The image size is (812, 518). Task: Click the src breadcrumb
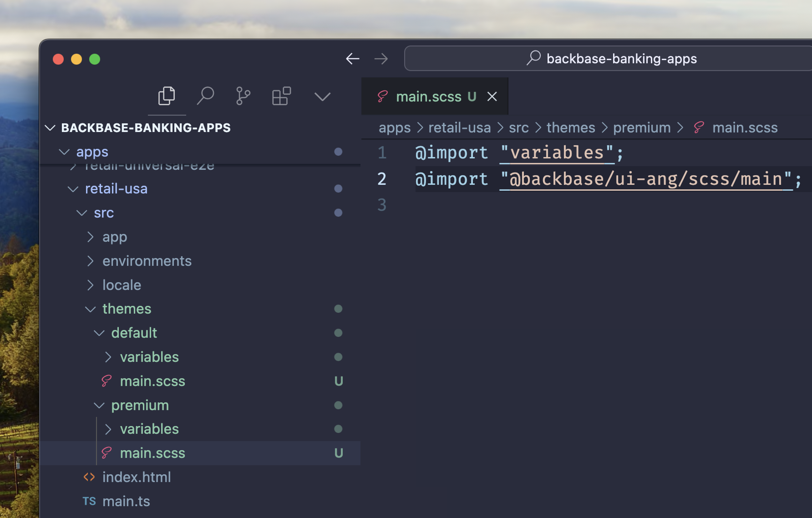519,128
